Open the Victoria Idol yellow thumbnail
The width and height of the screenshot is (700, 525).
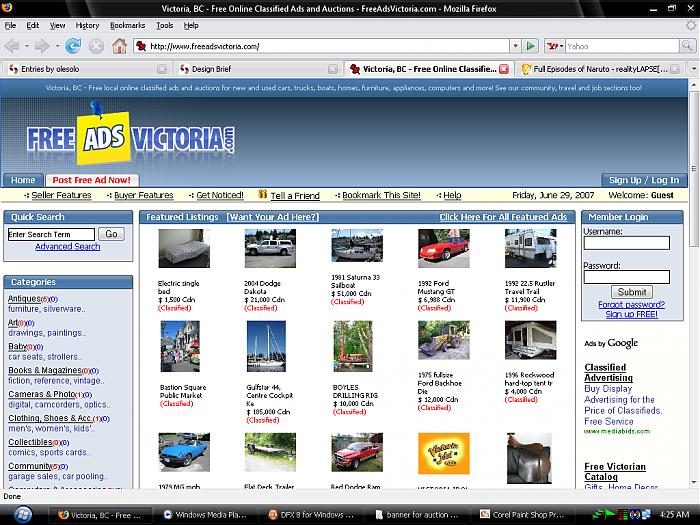[443, 453]
